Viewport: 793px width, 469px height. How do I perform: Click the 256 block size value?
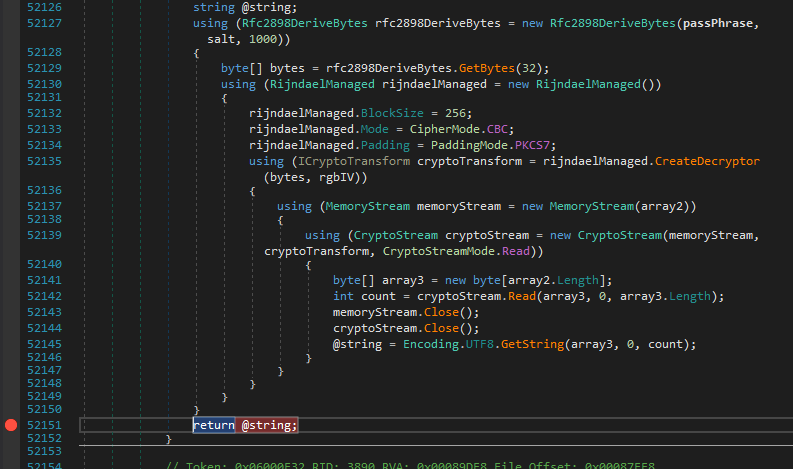point(455,113)
